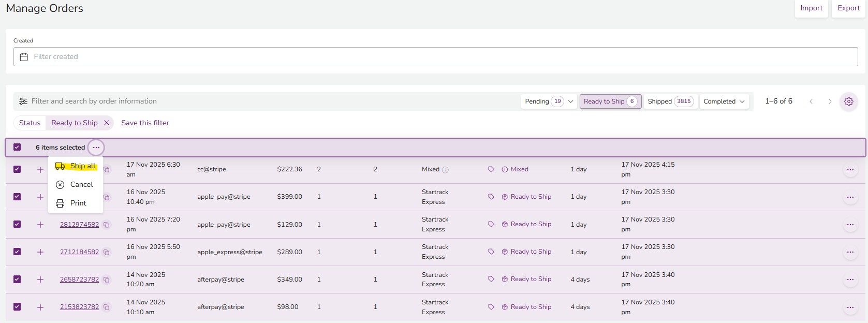Screen dimensions: 868x323
Task: Expand order 2658723782 details with plus
Action: pyautogui.click(x=40, y=280)
